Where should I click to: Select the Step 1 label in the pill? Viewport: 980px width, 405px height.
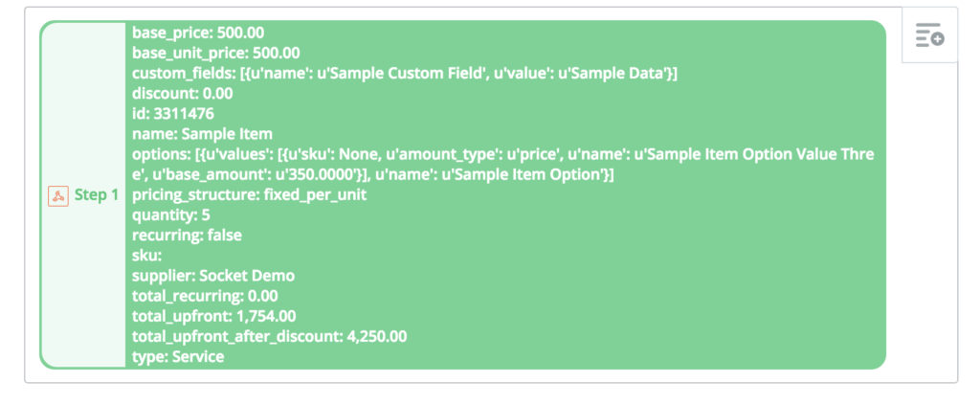[x=97, y=195]
